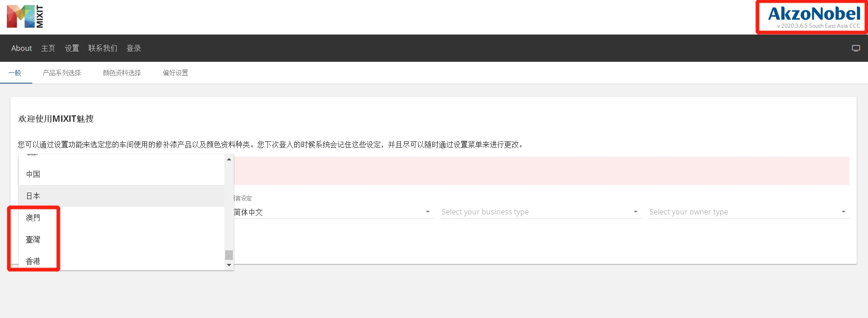The width and height of the screenshot is (868, 318).
Task: Open the About page
Action: pyautogui.click(x=21, y=48)
